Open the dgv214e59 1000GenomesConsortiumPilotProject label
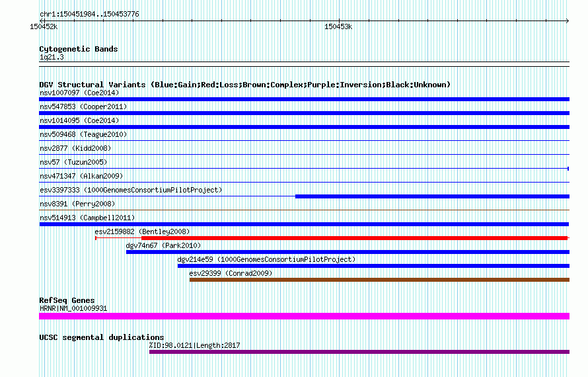The image size is (588, 377). click(266, 259)
